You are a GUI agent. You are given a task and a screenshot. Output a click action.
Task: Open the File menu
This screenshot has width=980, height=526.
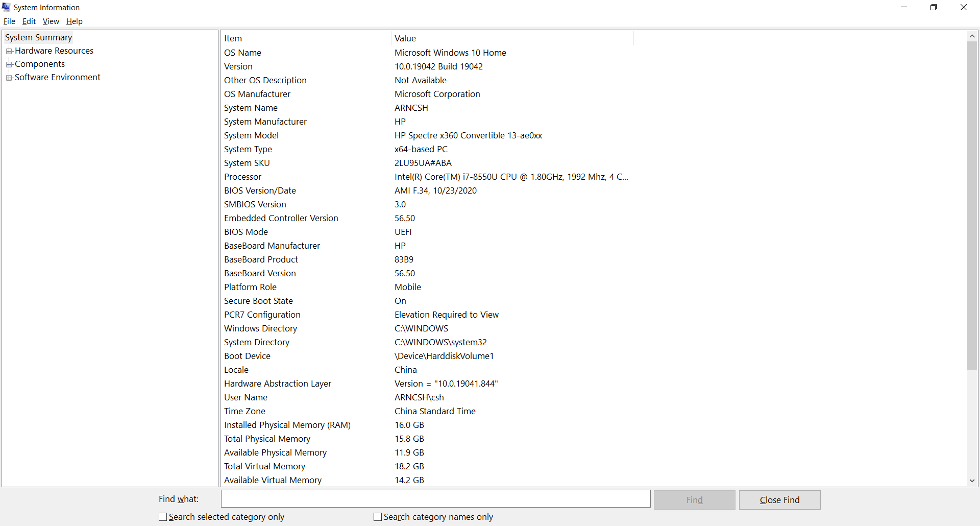click(9, 21)
